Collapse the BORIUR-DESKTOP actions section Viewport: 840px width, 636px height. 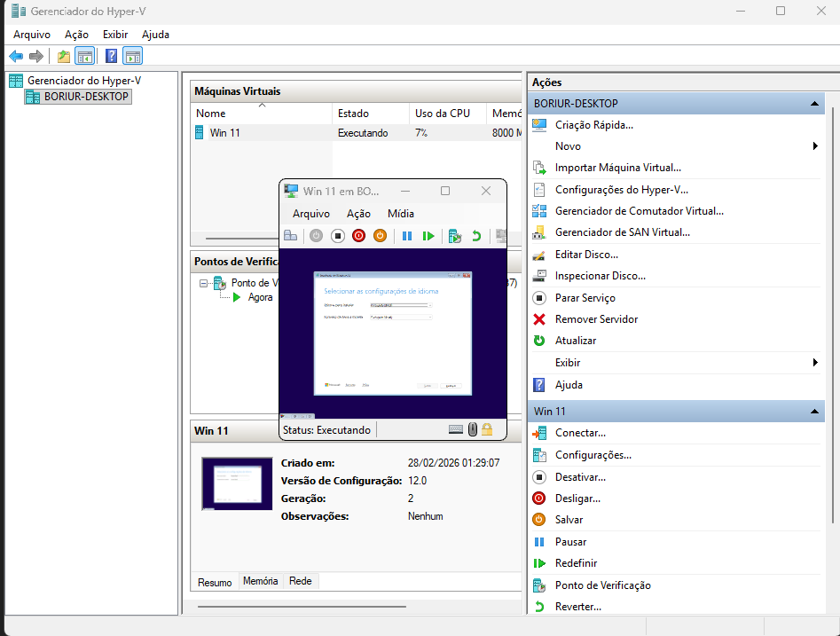(814, 104)
